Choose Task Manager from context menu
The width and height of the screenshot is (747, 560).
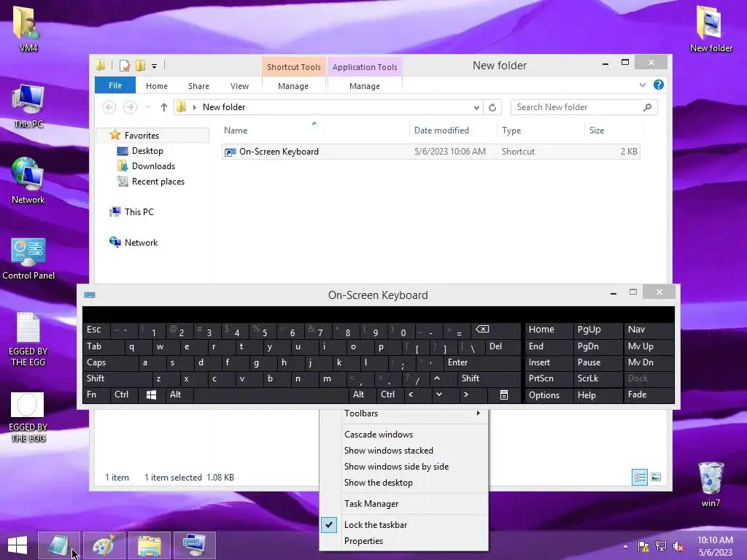click(x=404, y=504)
